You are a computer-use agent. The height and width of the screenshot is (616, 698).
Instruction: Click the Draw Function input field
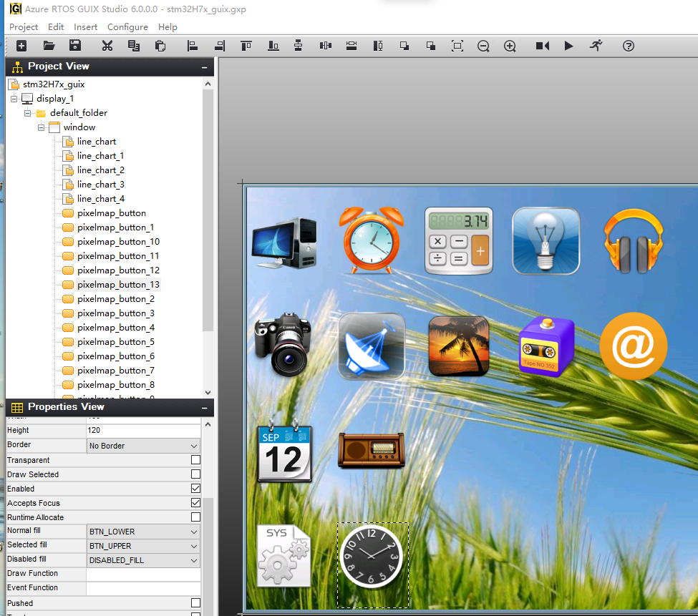143,574
